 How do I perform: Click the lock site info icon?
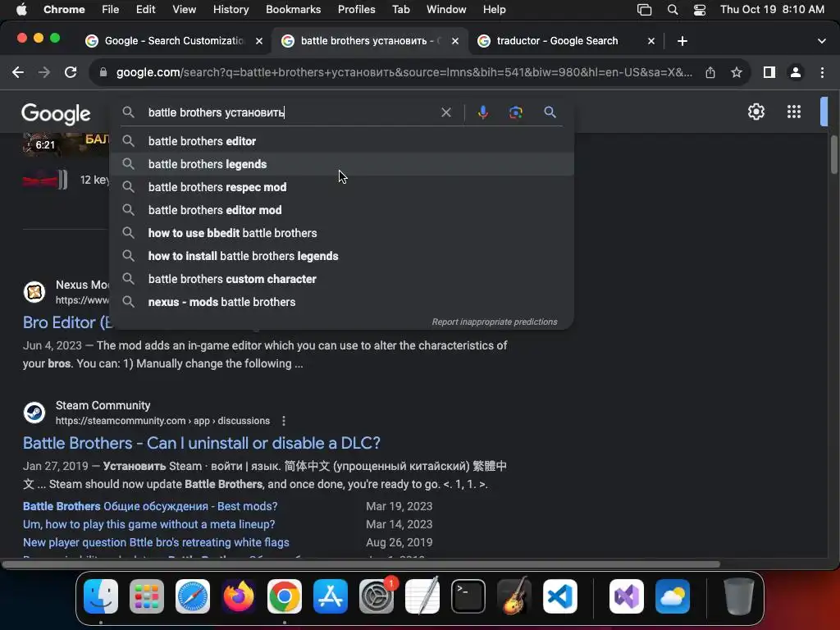click(103, 72)
